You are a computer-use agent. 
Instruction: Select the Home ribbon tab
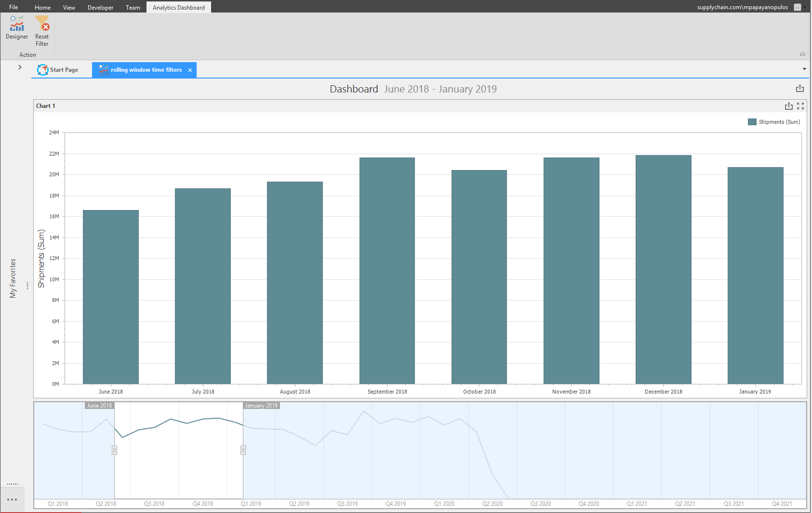[x=43, y=7]
